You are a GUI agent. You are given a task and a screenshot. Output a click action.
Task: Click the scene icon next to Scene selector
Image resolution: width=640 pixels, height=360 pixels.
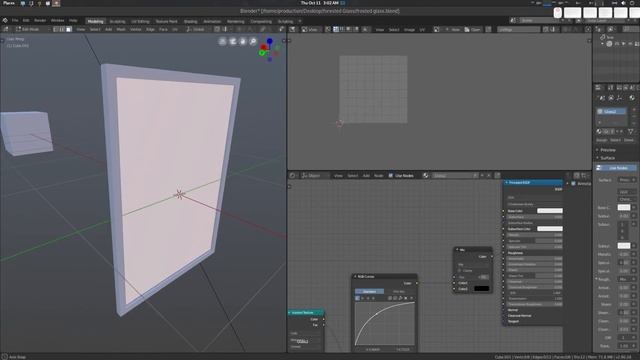513,20
